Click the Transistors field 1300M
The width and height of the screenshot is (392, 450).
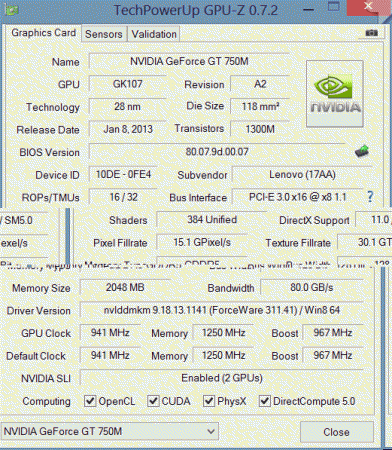pos(260,129)
